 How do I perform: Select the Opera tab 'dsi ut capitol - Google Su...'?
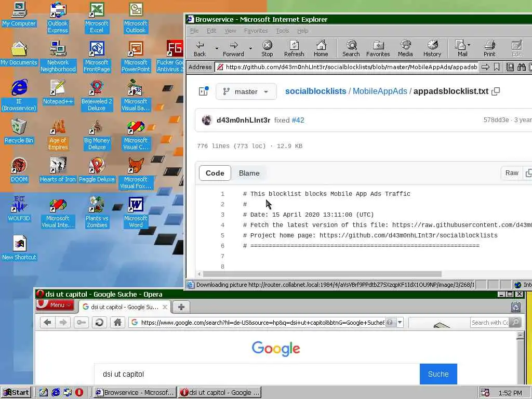[x=125, y=307]
